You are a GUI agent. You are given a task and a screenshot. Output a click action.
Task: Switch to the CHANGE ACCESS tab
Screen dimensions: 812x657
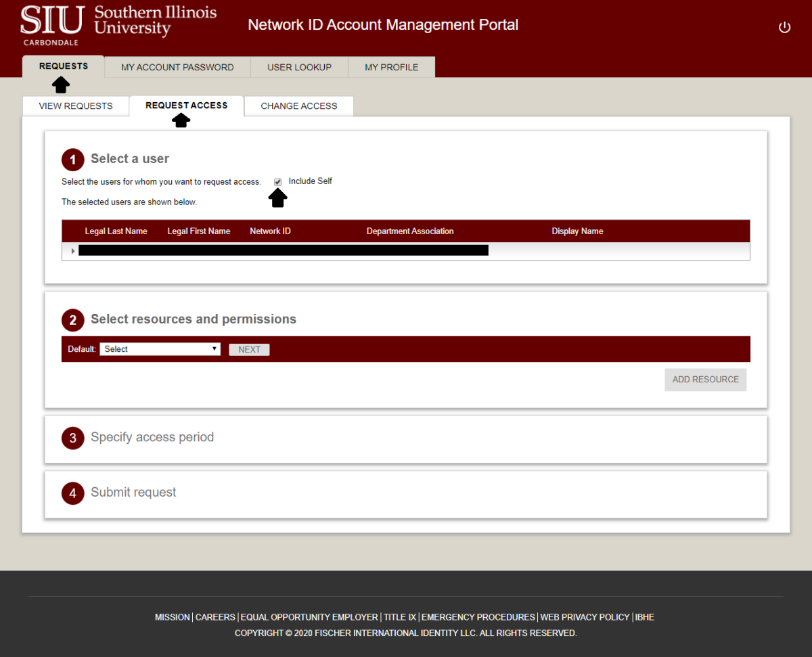tap(298, 106)
